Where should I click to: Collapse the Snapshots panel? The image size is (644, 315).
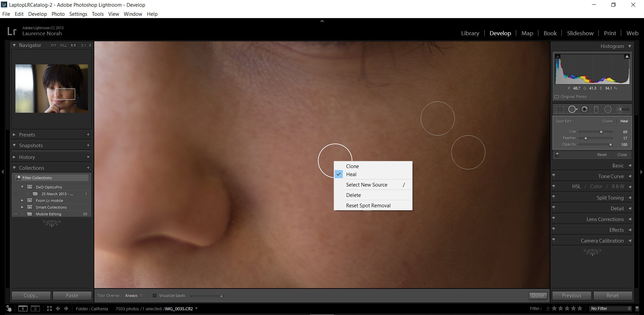click(x=14, y=145)
